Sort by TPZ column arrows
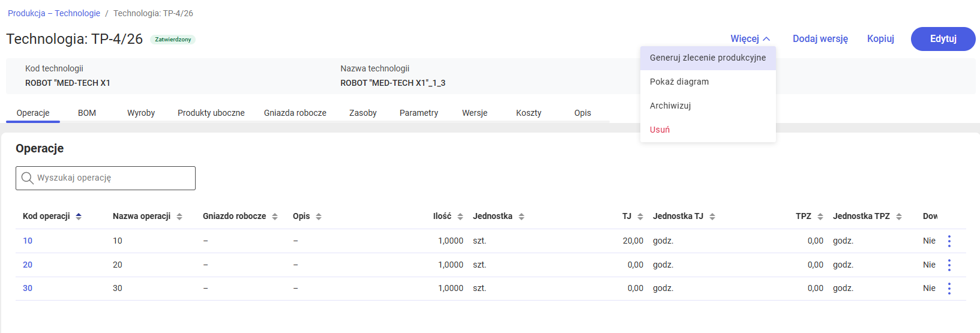Viewport: 980px width, 333px height. point(820,217)
